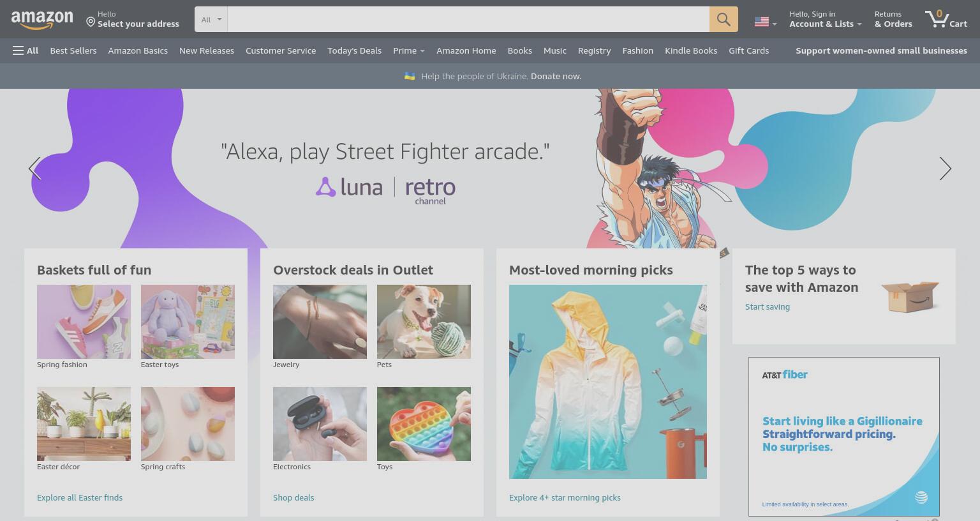Click the Amazon logo

pyautogui.click(x=42, y=20)
